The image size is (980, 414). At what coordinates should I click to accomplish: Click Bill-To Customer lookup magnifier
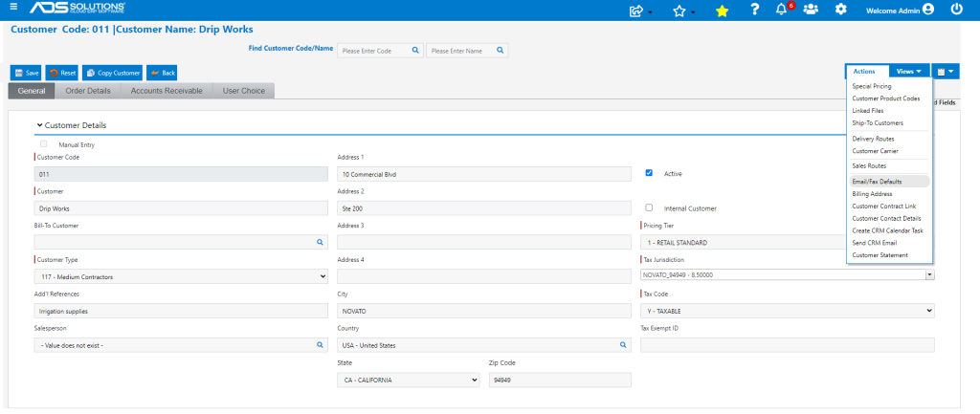[x=320, y=242]
